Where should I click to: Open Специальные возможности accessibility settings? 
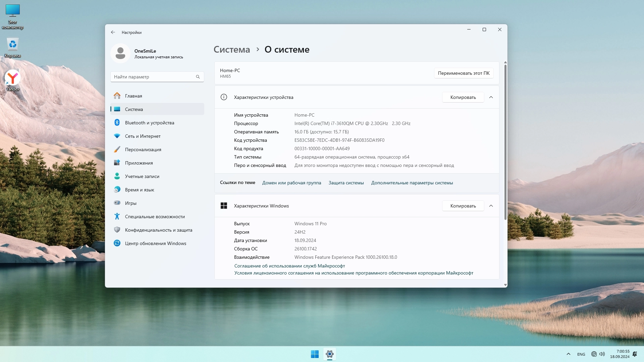coord(155,217)
